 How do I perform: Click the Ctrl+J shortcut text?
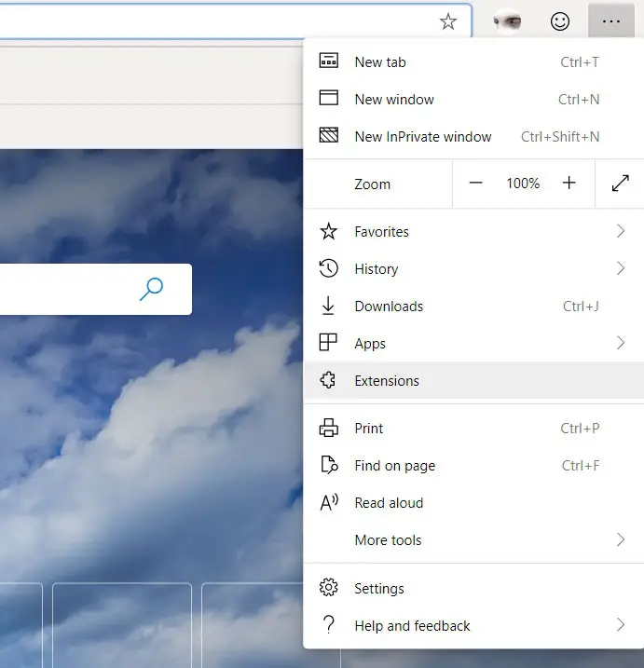tap(581, 306)
